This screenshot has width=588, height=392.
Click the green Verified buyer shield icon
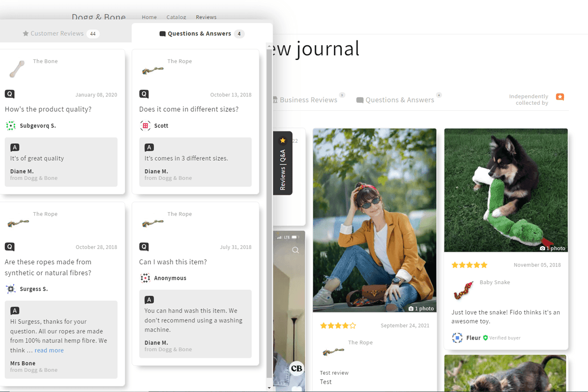486,338
